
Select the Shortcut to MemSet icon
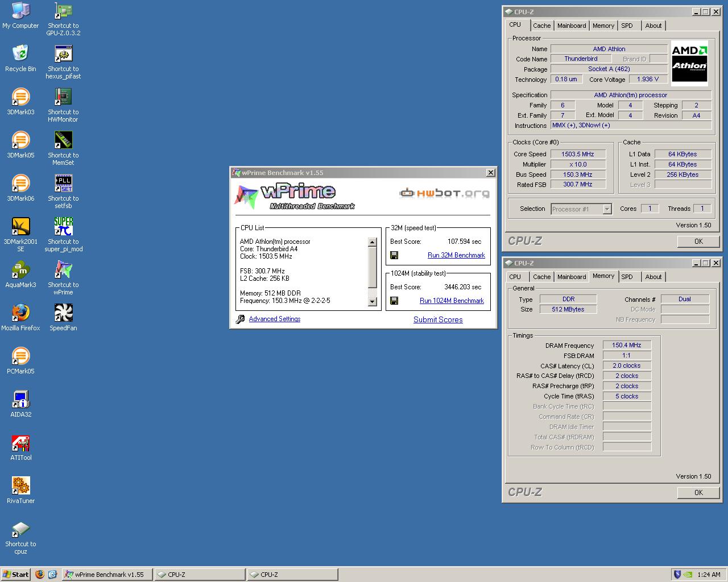(x=63, y=148)
